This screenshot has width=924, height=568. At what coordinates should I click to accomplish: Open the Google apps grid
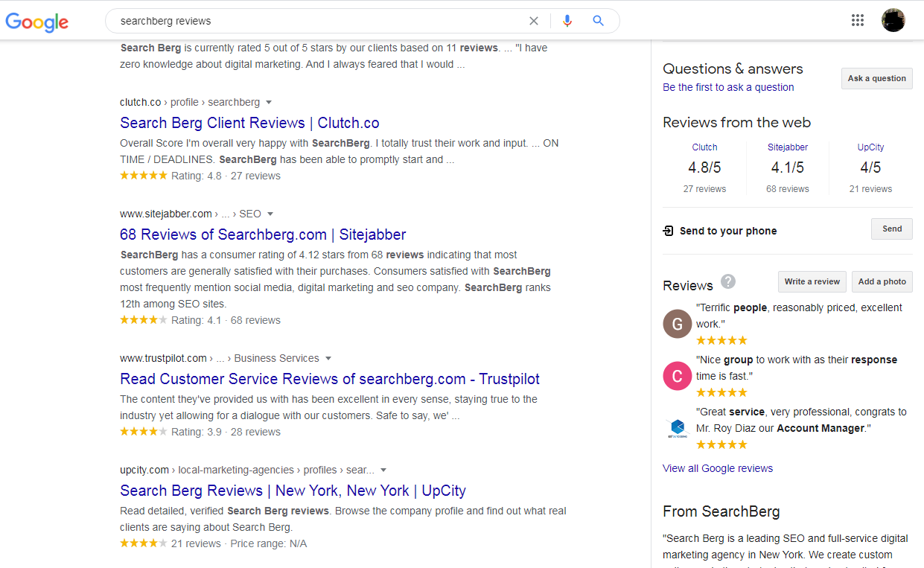858,20
